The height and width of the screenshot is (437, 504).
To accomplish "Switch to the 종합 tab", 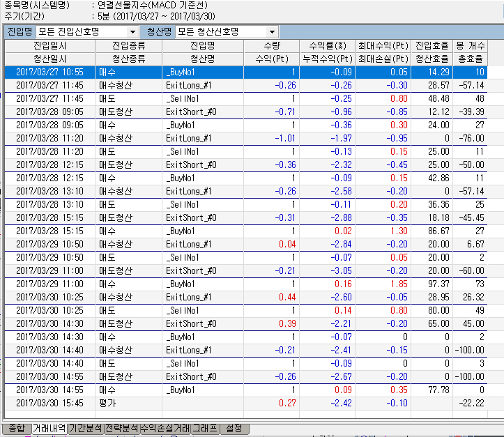I will [x=17, y=429].
